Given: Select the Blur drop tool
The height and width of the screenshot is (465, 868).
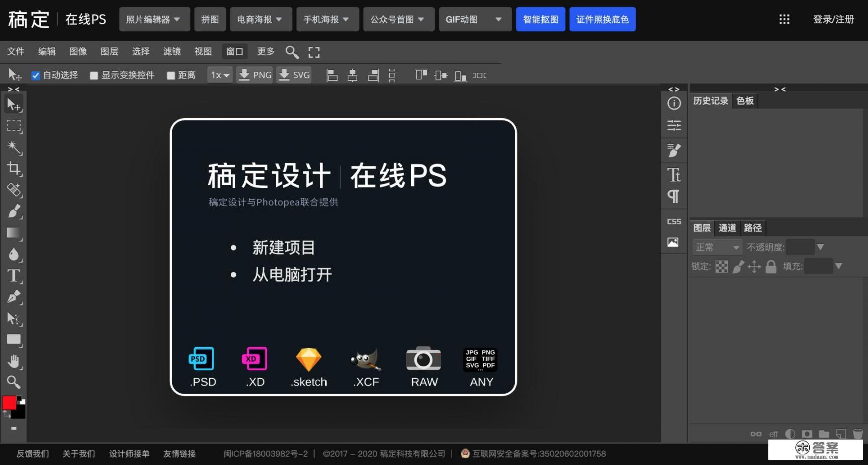Looking at the screenshot, I should [14, 254].
